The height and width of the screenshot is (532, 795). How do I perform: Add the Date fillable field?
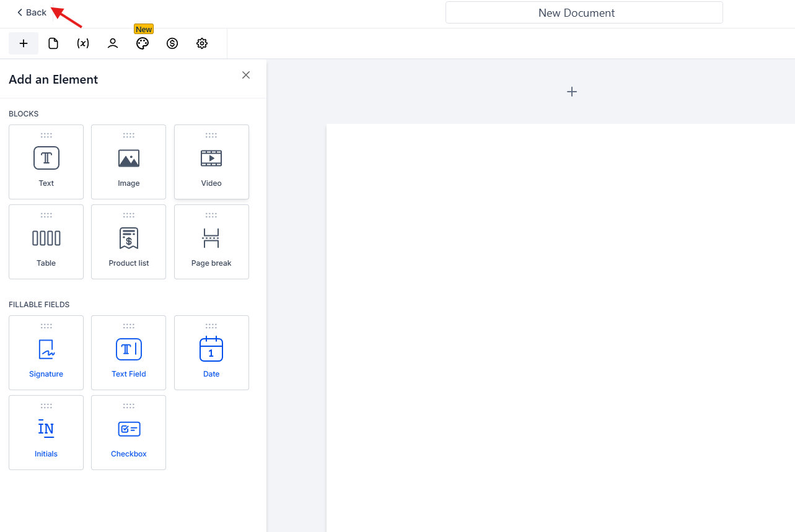211,352
